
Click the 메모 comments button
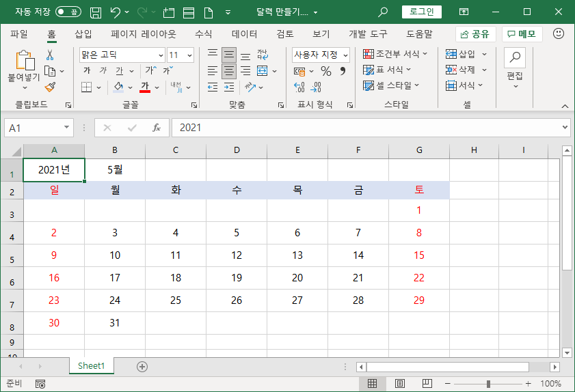(522, 34)
